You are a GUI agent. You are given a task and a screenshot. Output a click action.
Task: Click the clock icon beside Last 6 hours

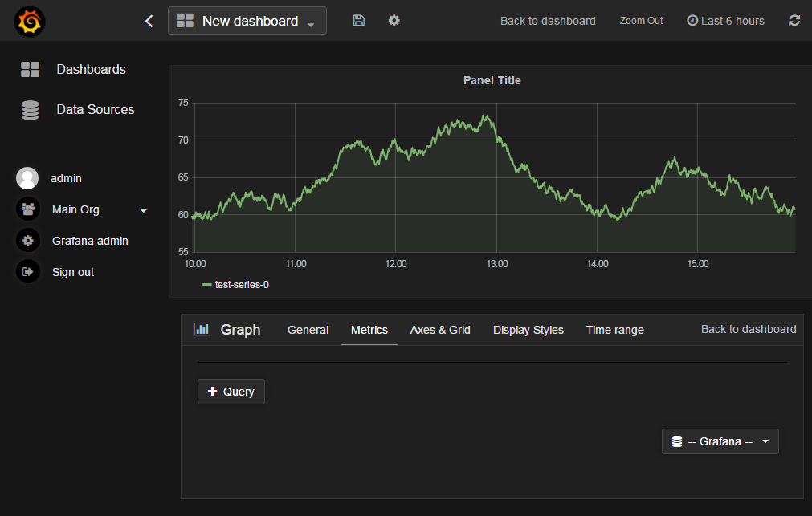692,20
